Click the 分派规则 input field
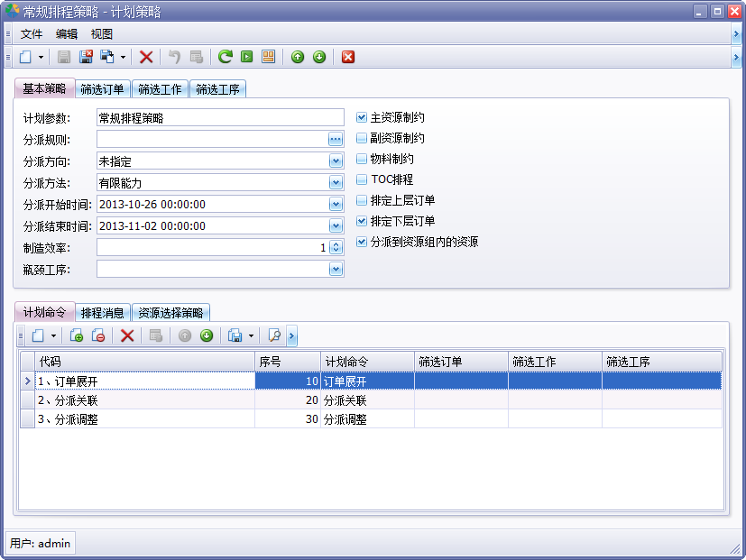 coord(212,140)
